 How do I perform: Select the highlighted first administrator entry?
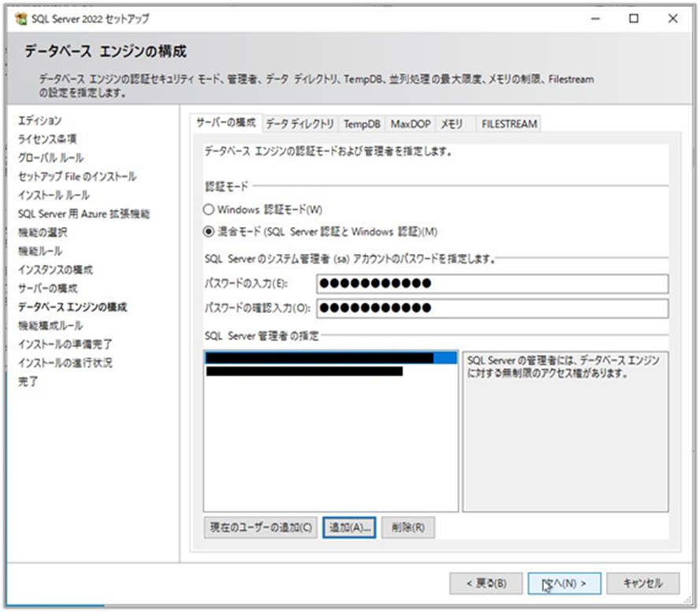point(331,358)
